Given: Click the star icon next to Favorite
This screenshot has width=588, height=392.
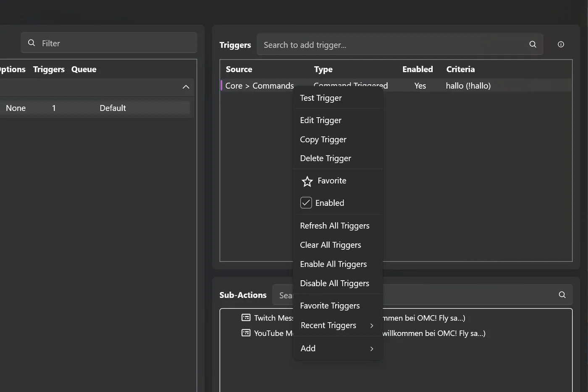Looking at the screenshot, I should click(x=307, y=181).
